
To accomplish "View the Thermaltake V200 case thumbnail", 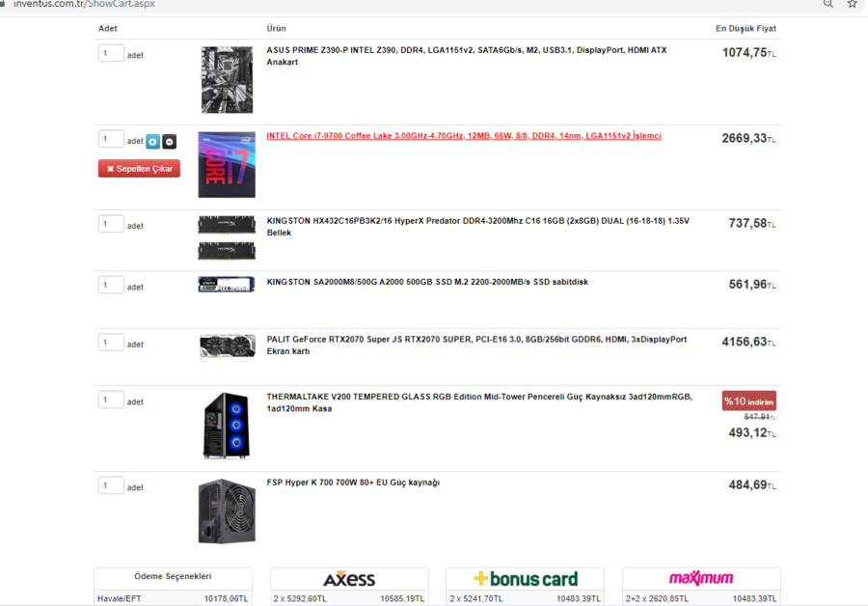I will 227,426.
